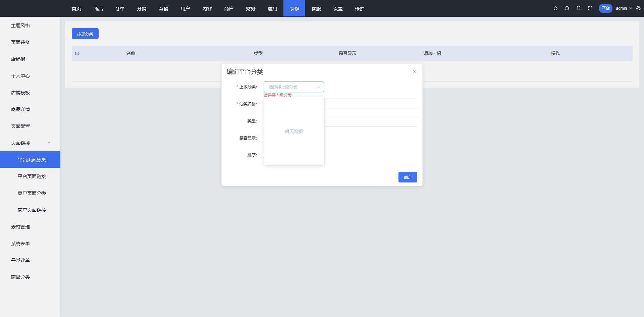Open 素材管理 in the sidebar
Viewport: 644px width, 317px height.
pyautogui.click(x=20, y=227)
